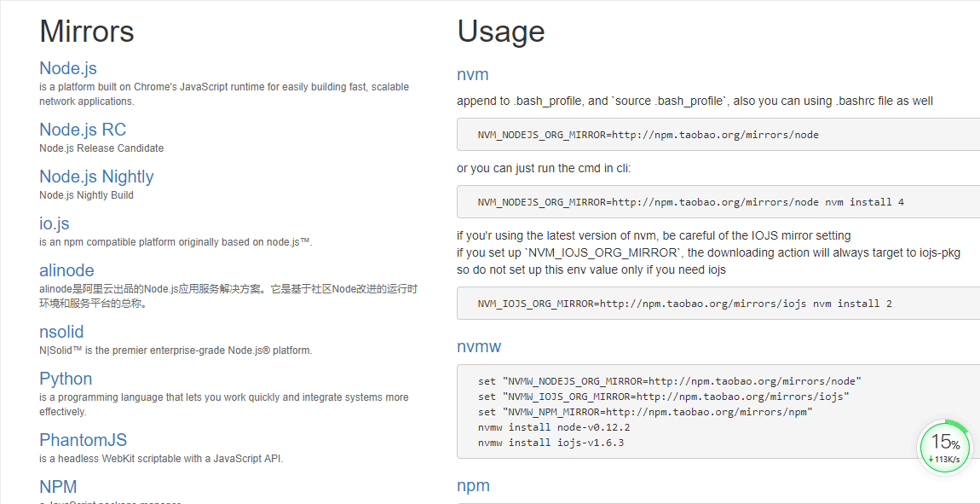Click the Node.js 'platform built on Chrome's' description
980x504 pixels.
[x=224, y=94]
